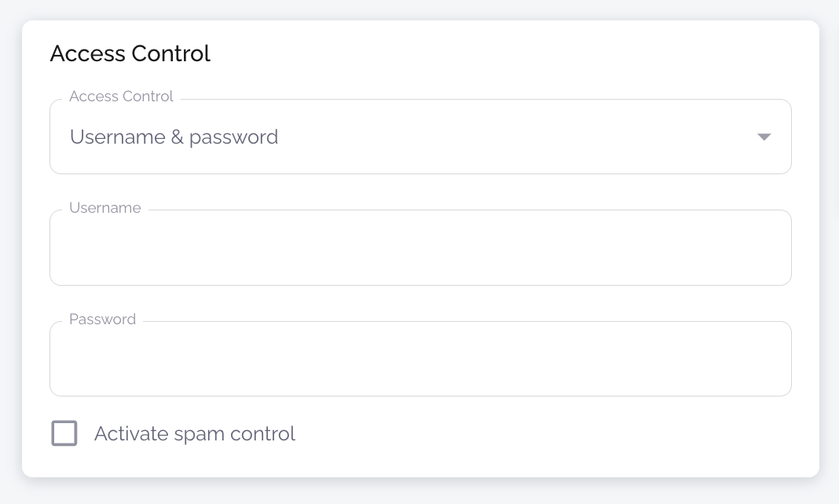Expand access method options via triangle icon

[764, 137]
